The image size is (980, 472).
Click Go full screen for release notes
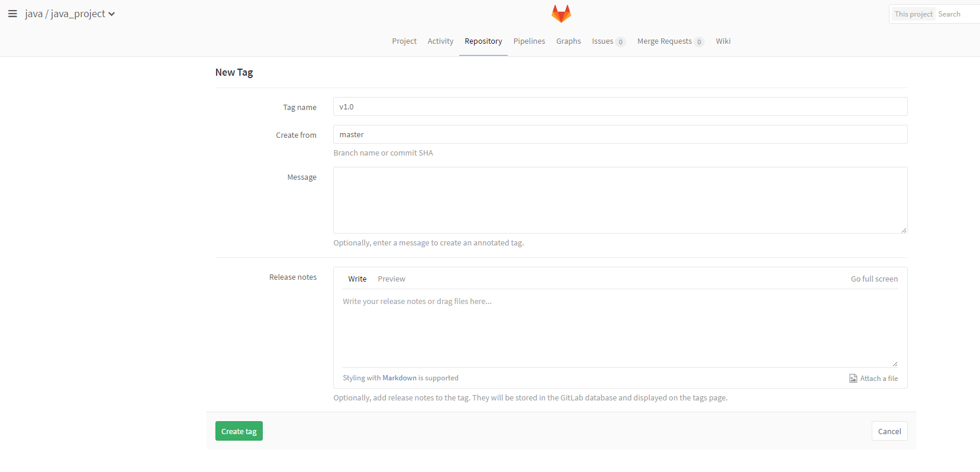874,279
